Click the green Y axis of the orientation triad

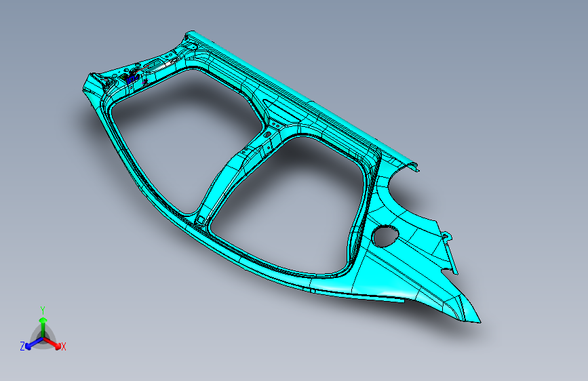click(43, 327)
